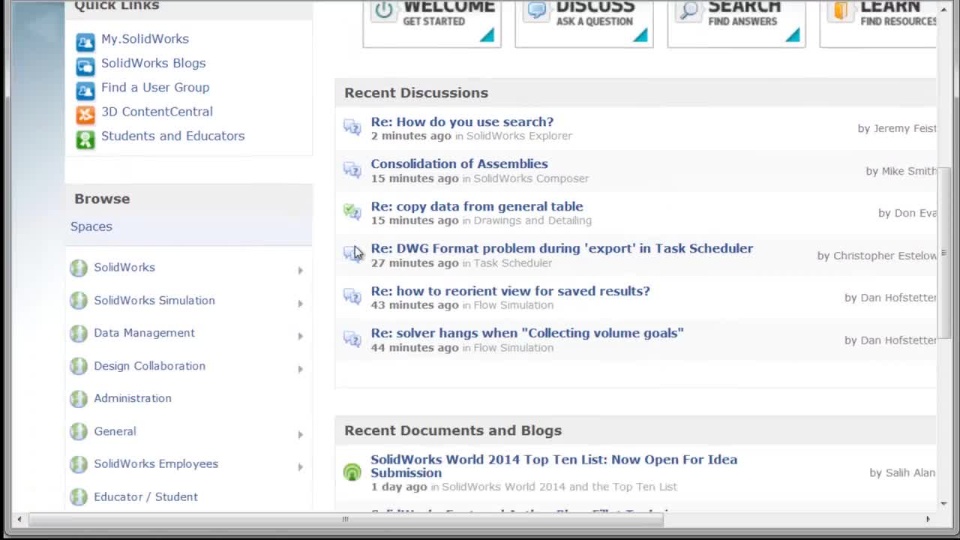Open the Search Find Answers tab
Image resolution: width=960 pixels, height=540 pixels.
[x=737, y=23]
